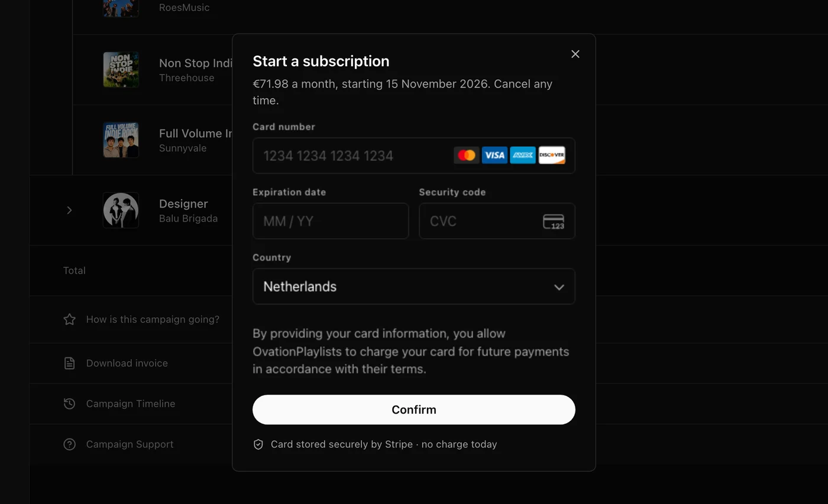Viewport: 828px width, 504px height.
Task: Click the Balu Brigada curator name
Action: click(x=188, y=219)
